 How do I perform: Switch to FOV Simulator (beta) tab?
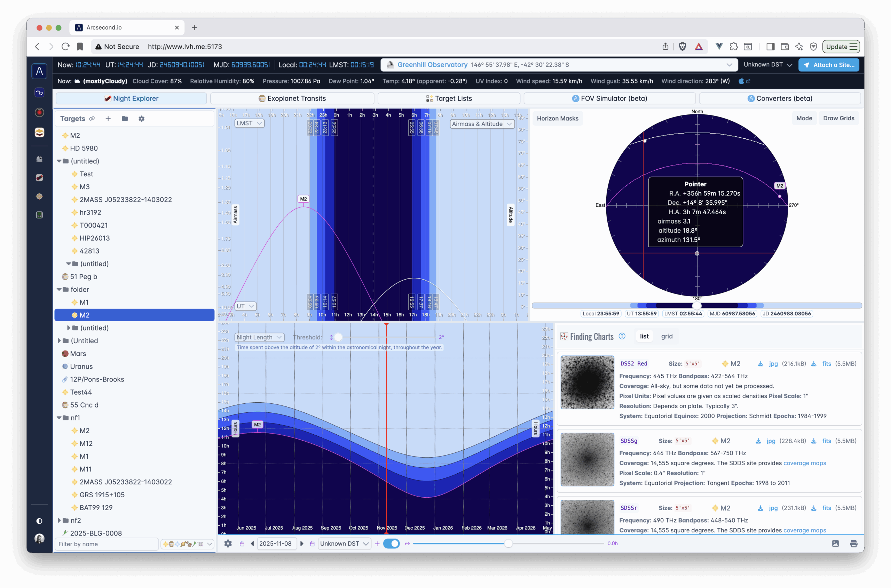[x=609, y=98]
